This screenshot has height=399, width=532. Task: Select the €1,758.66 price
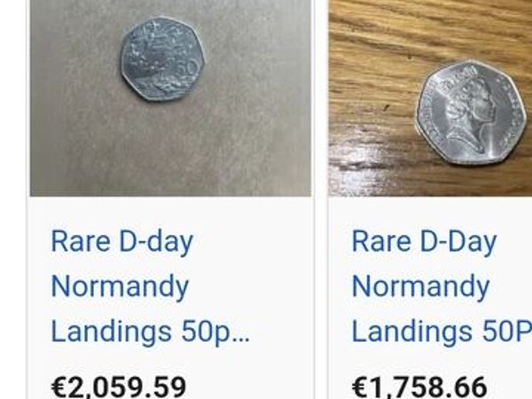click(419, 387)
